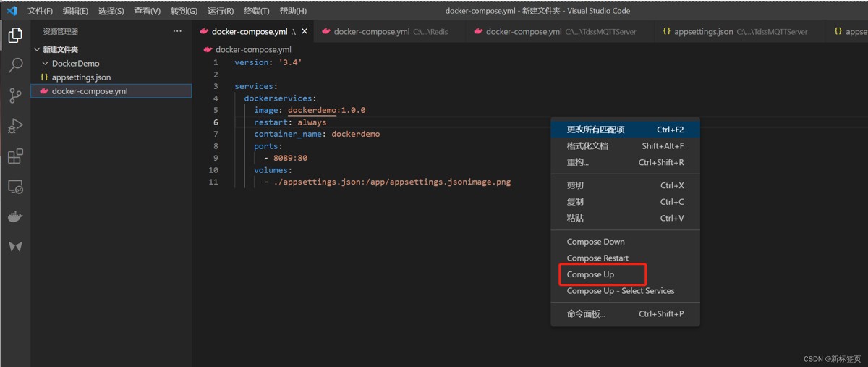This screenshot has height=367, width=868.
Task: Choose Compose Up from context menu
Action: 590,274
